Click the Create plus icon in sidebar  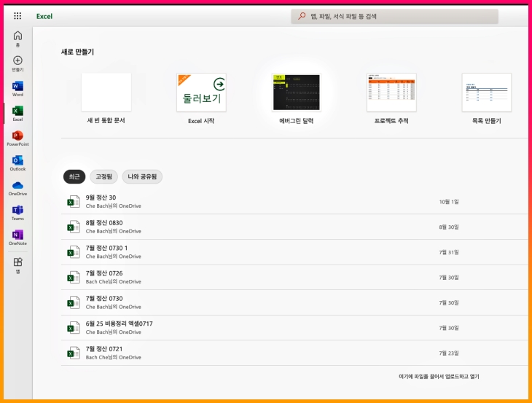[x=17, y=60]
